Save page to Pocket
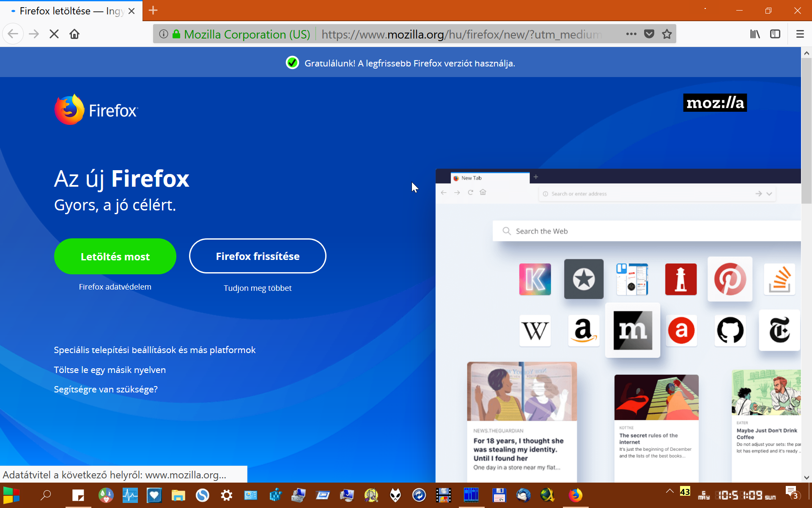 pyautogui.click(x=649, y=34)
